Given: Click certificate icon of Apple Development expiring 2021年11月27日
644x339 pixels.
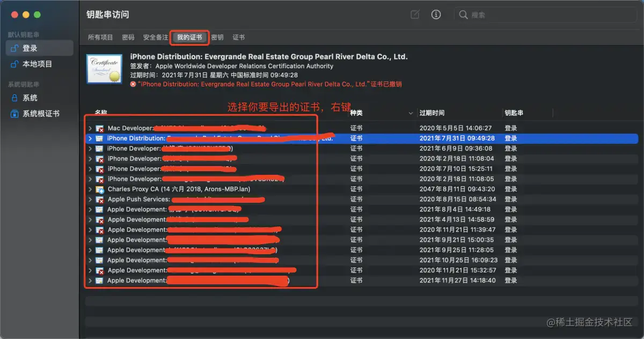Looking at the screenshot, I should 99,281.
